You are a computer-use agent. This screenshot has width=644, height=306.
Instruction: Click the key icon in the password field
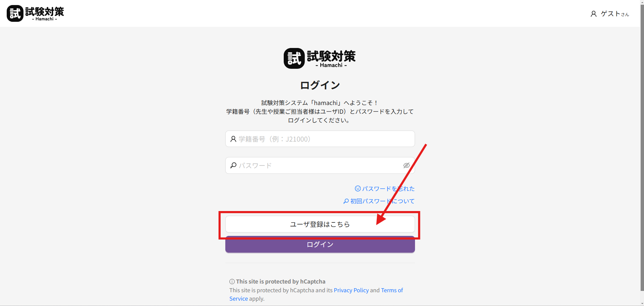(x=233, y=165)
